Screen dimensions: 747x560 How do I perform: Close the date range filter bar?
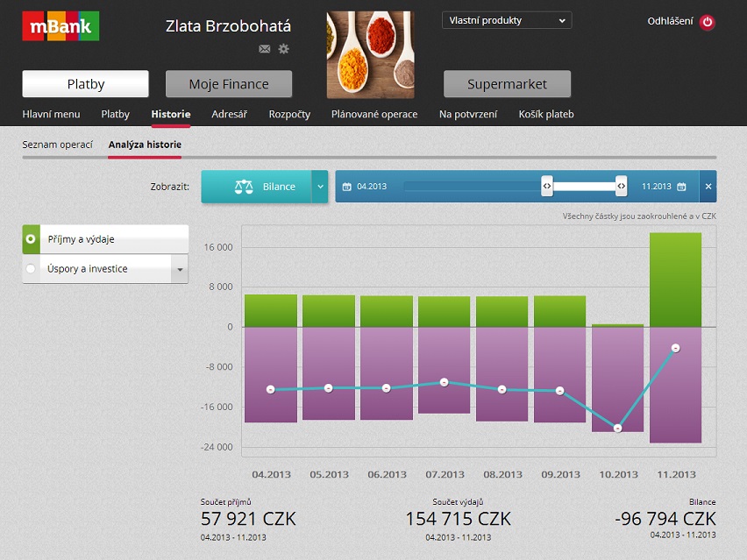coord(708,187)
